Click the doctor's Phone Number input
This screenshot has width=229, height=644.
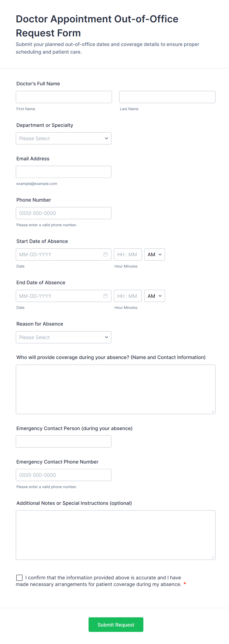64,213
